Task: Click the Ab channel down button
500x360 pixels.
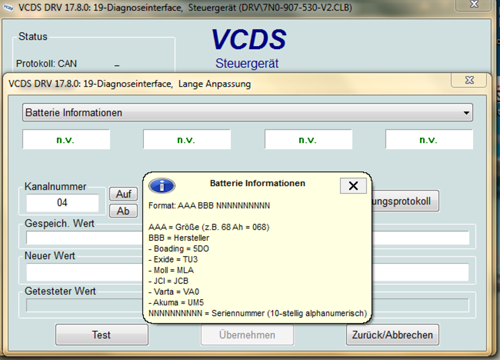Action: coord(123,211)
